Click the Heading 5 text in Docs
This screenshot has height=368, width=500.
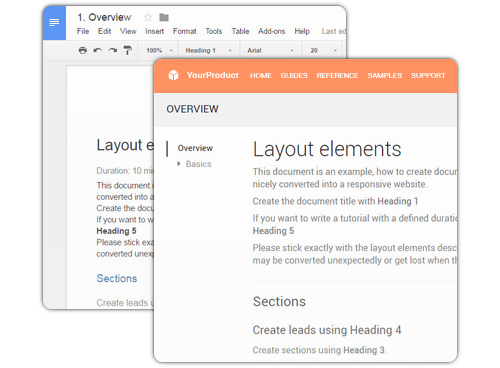(116, 231)
